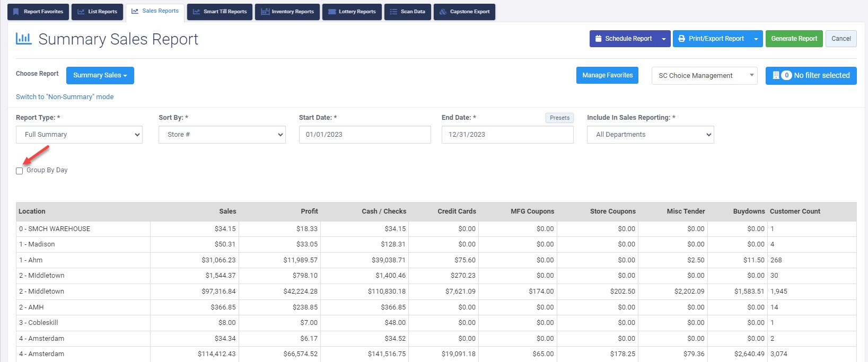Viewport: 868px width, 362px height.
Task: Open Capstone Export tab
Action: [464, 12]
